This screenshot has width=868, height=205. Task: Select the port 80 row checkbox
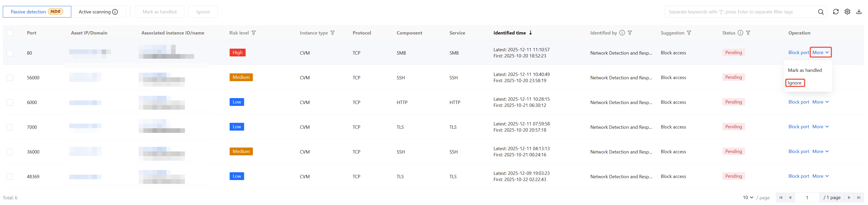click(10, 53)
